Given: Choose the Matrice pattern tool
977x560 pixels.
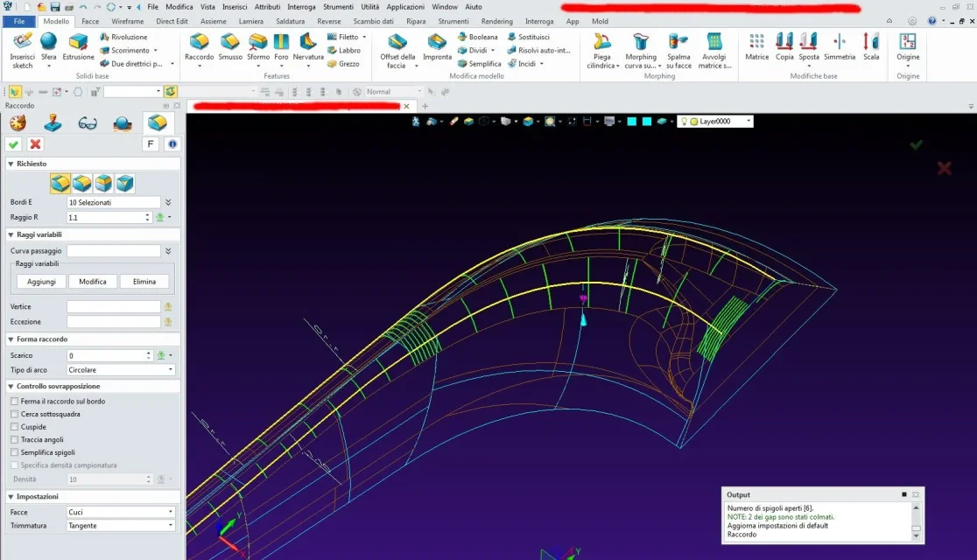Looking at the screenshot, I should (756, 47).
